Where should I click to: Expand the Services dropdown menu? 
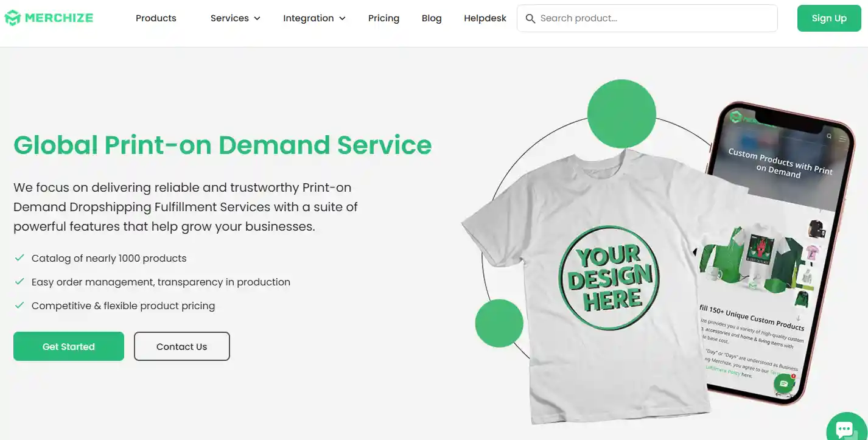[235, 18]
